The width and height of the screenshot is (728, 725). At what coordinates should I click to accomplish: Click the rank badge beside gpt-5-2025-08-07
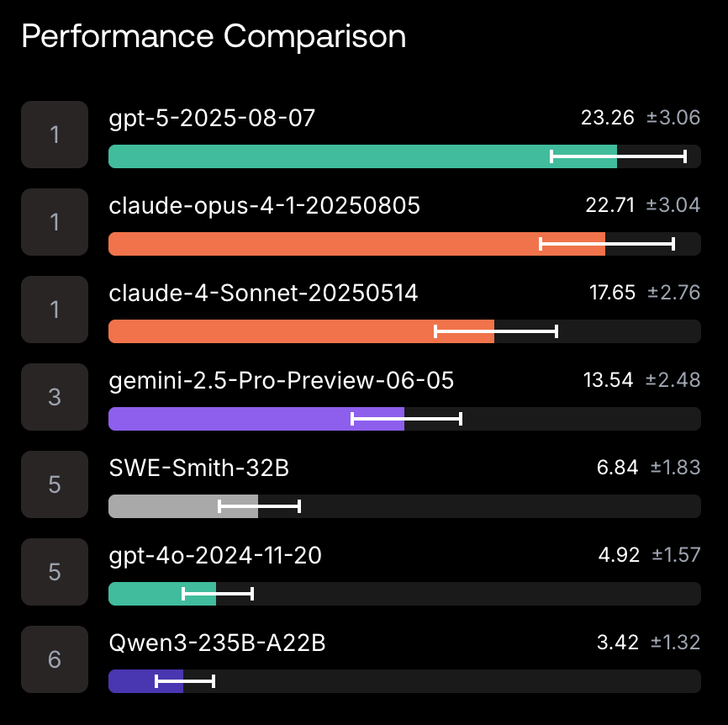pos(55,135)
